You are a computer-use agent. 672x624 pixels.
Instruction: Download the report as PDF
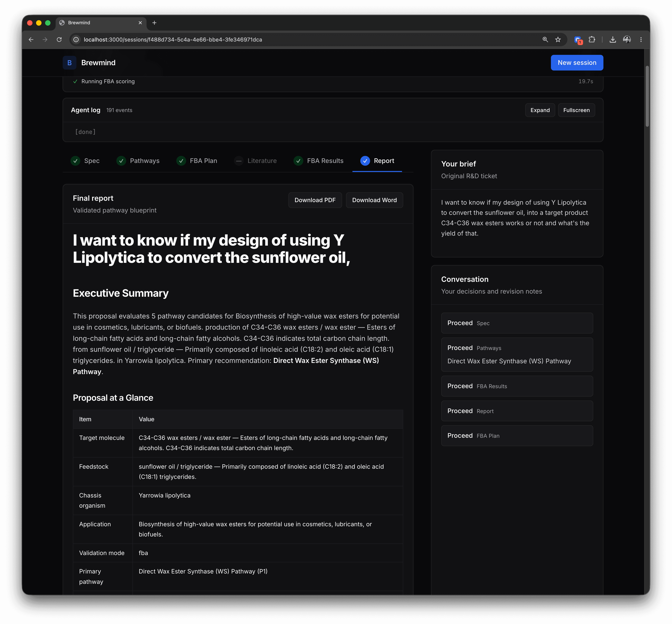315,200
